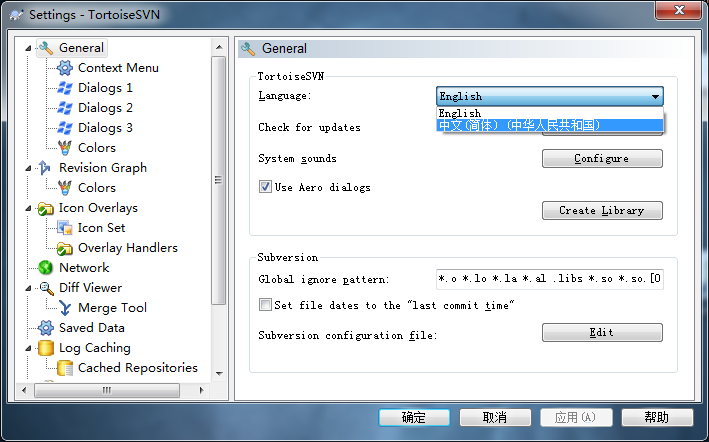Click the wrench icon in General panel header
The image size is (709, 442).
248,48
